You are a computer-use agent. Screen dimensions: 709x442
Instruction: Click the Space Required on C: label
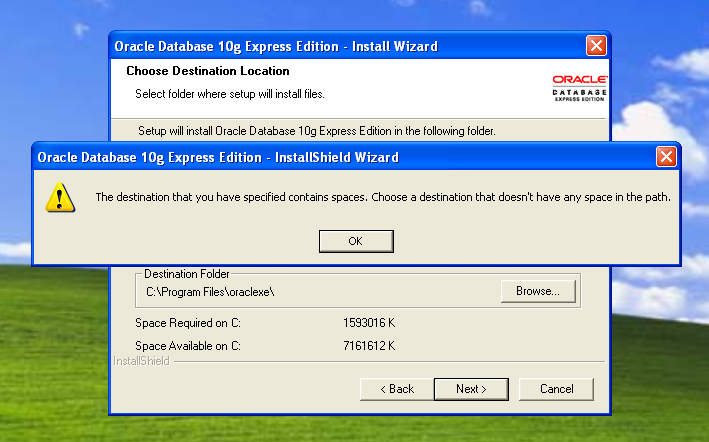coord(188,323)
